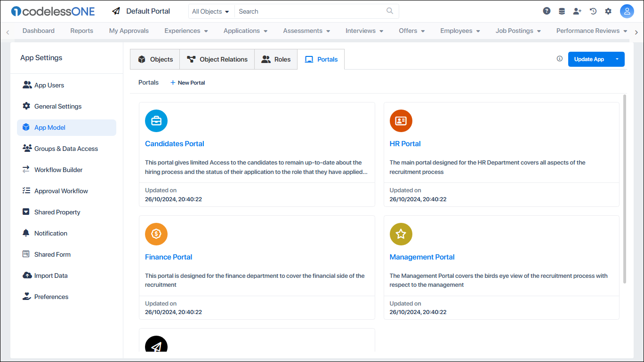Click the General Settings gear icon

[26, 106]
